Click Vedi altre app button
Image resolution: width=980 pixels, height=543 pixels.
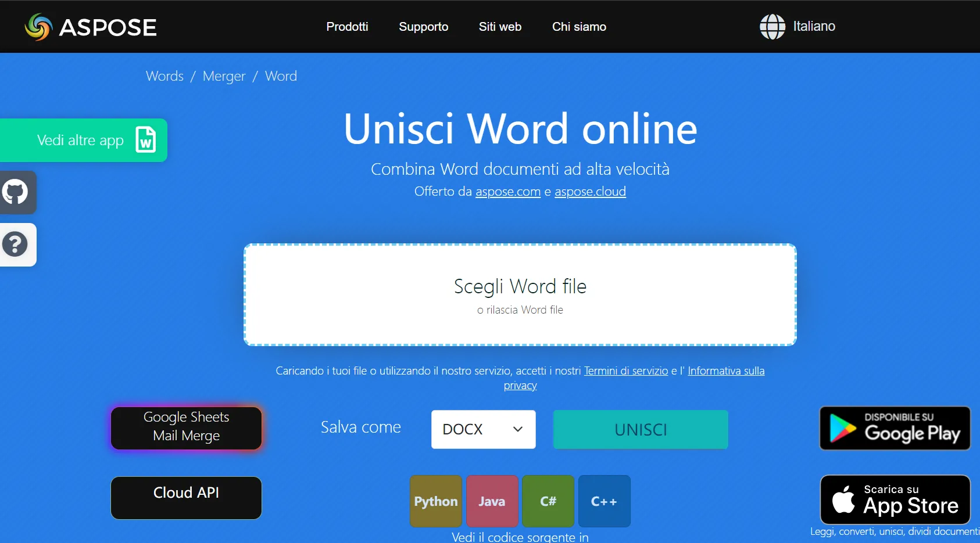[83, 140]
